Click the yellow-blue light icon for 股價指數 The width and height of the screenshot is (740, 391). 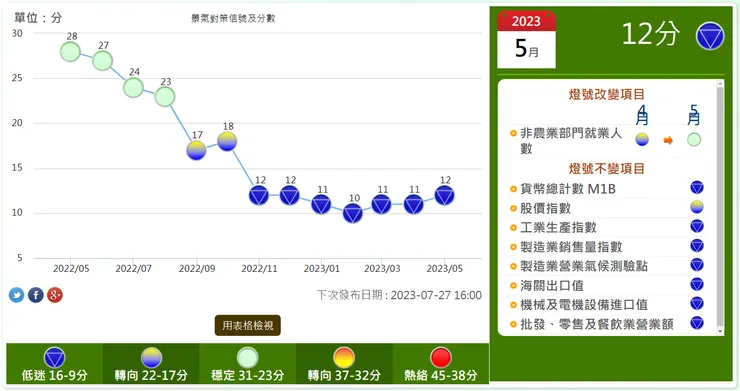point(697,207)
